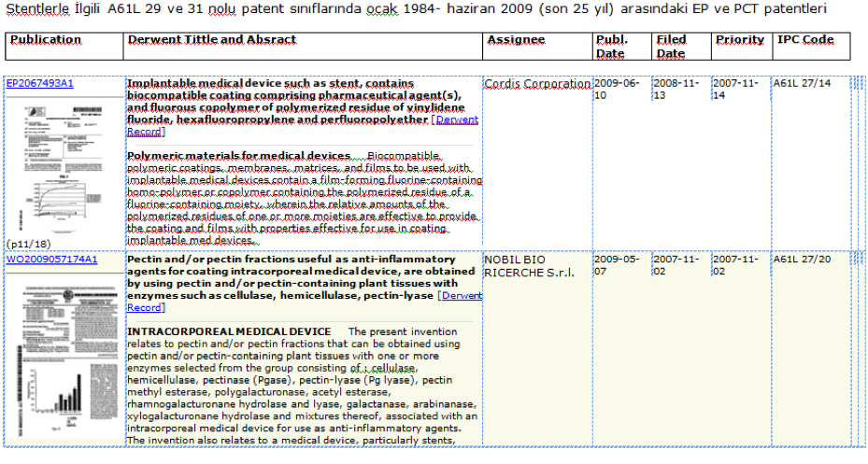Click the Publ. Date column header
Viewport: 868px width, 464px height.
coord(611,47)
